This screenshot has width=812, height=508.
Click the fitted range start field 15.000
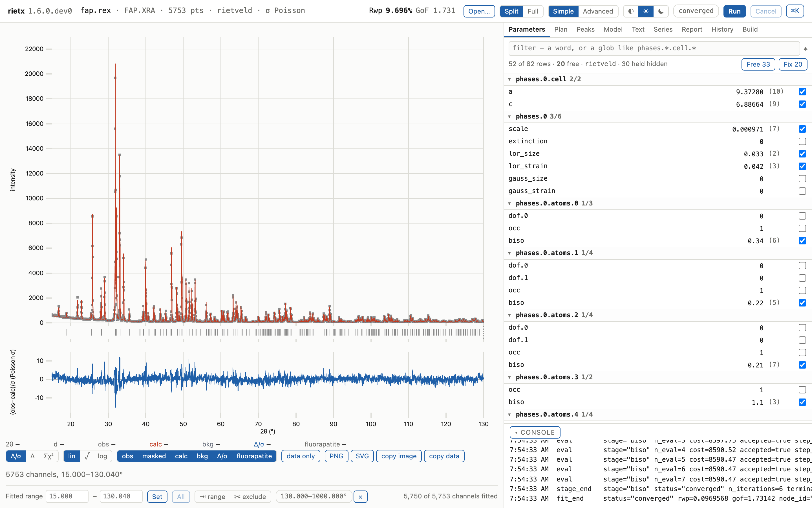pyautogui.click(x=67, y=496)
